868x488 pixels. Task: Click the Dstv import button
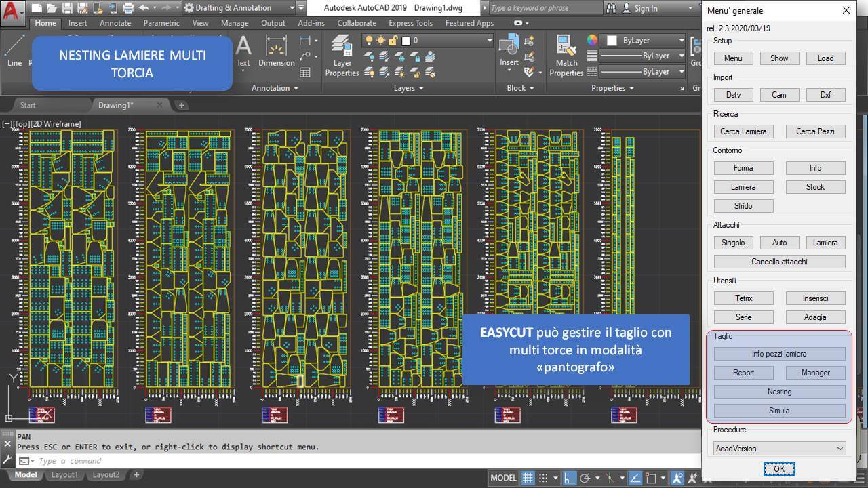[x=734, y=95]
